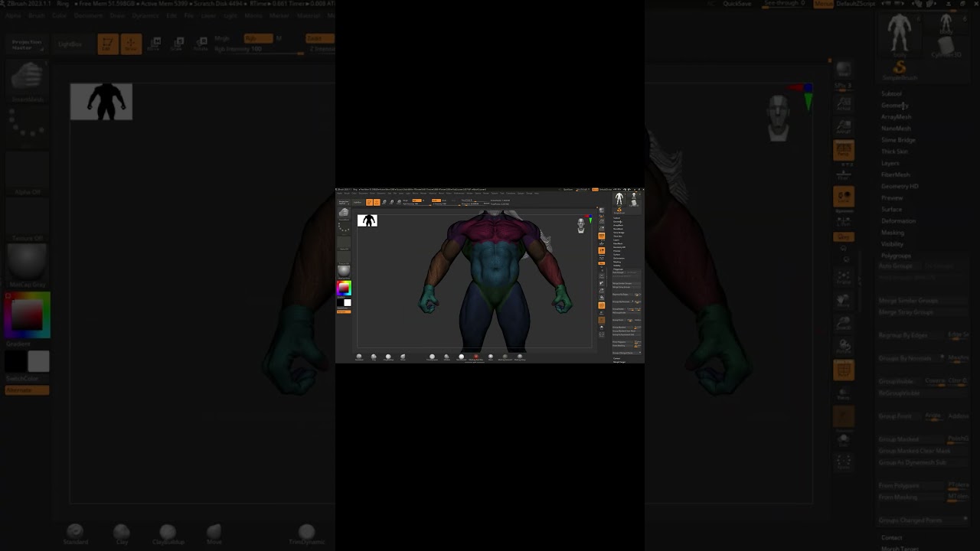Screen dimensions: 980x551
Task: Expand the Geometry subpalette
Action: pyautogui.click(x=893, y=106)
